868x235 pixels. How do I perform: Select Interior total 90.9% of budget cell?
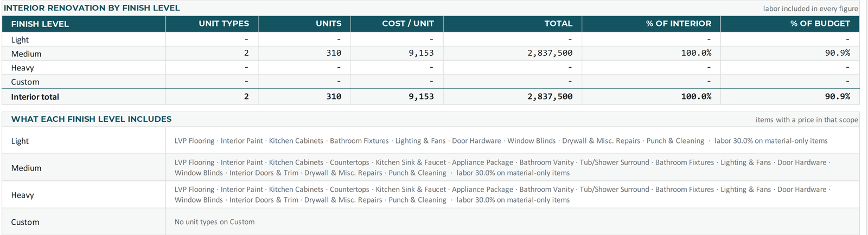click(790, 96)
